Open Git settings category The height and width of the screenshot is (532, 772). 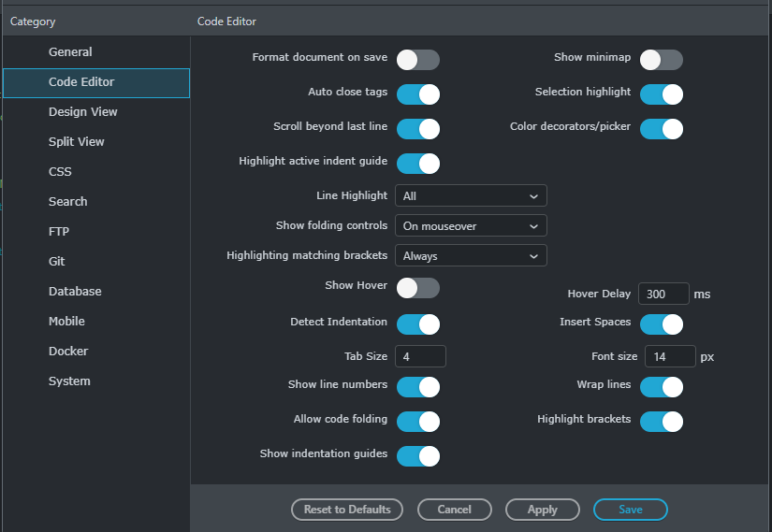96,261
